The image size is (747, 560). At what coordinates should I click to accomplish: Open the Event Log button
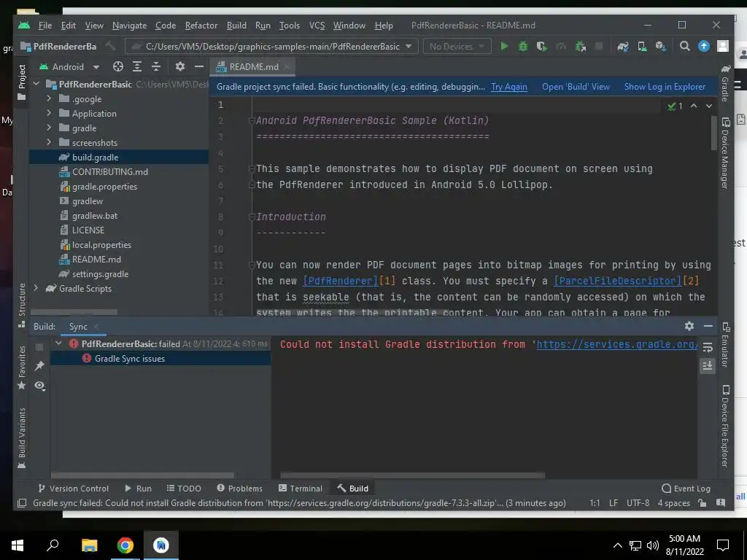[x=686, y=488]
